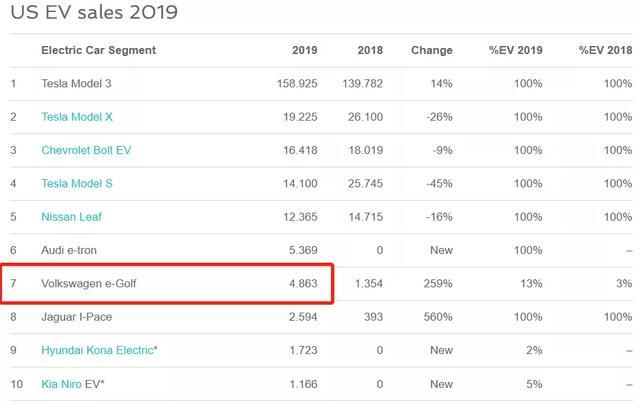The image size is (640, 406).
Task: Click the 158.925 sales value
Action: tap(297, 84)
